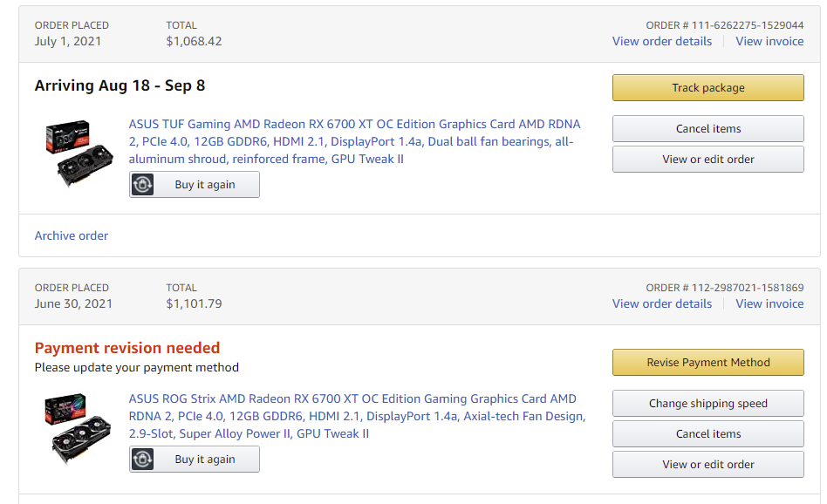Viewport: 827px width, 504px height.
Task: View invoice for the June 30 order
Action: tap(769, 303)
